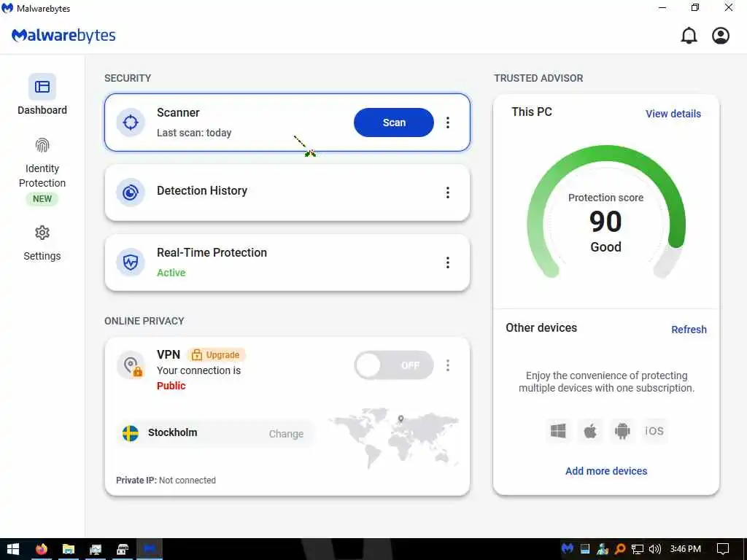Select Settings label in sidebar
Screen dimensions: 747x560
(42, 256)
